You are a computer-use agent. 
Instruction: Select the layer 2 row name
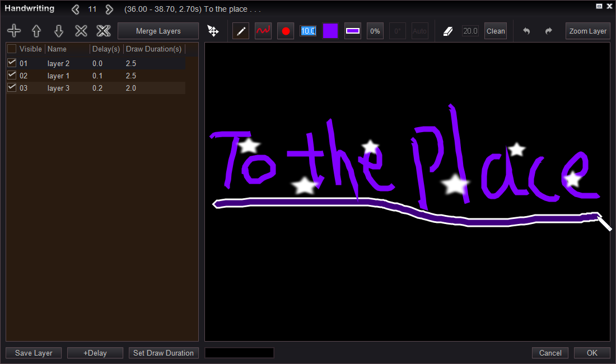[x=58, y=63]
